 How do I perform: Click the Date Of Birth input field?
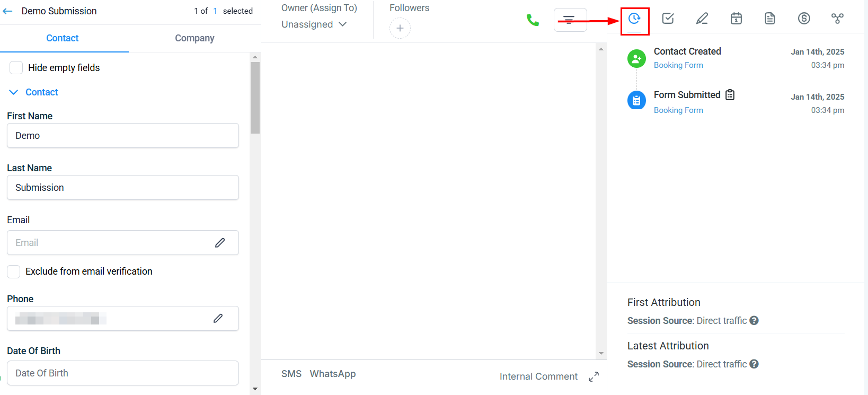123,373
